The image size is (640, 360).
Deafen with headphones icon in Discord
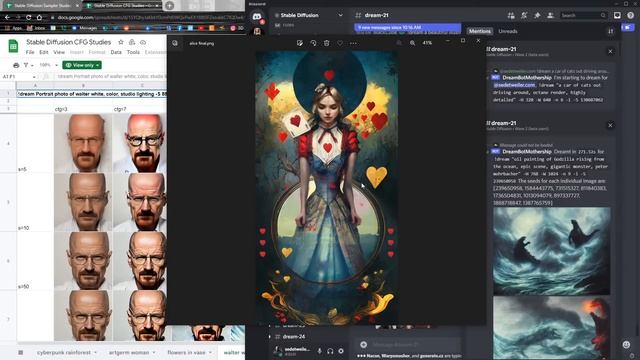(x=330, y=351)
